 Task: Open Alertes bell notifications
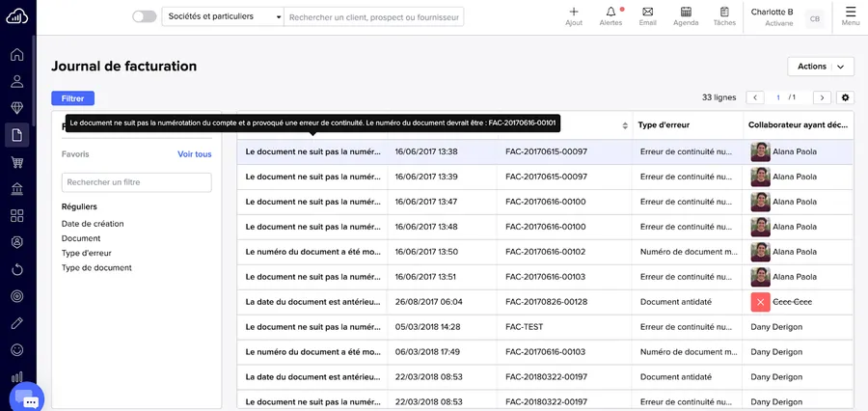pyautogui.click(x=610, y=16)
